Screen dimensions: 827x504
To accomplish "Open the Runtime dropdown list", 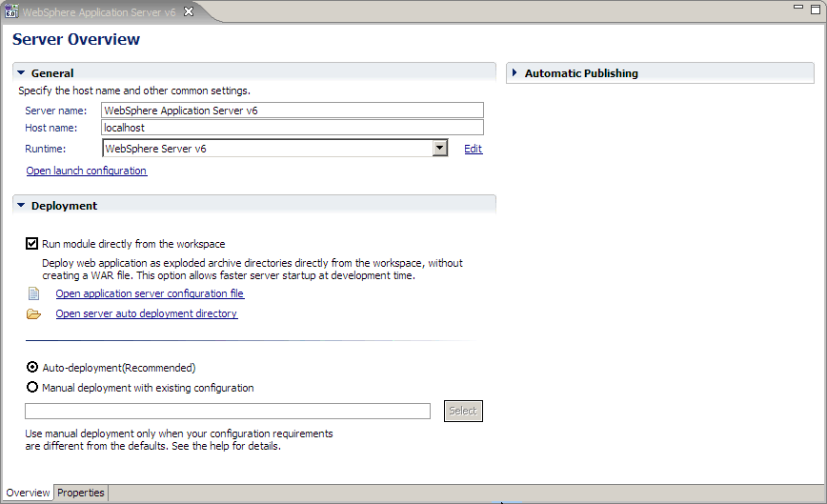I will click(x=440, y=148).
